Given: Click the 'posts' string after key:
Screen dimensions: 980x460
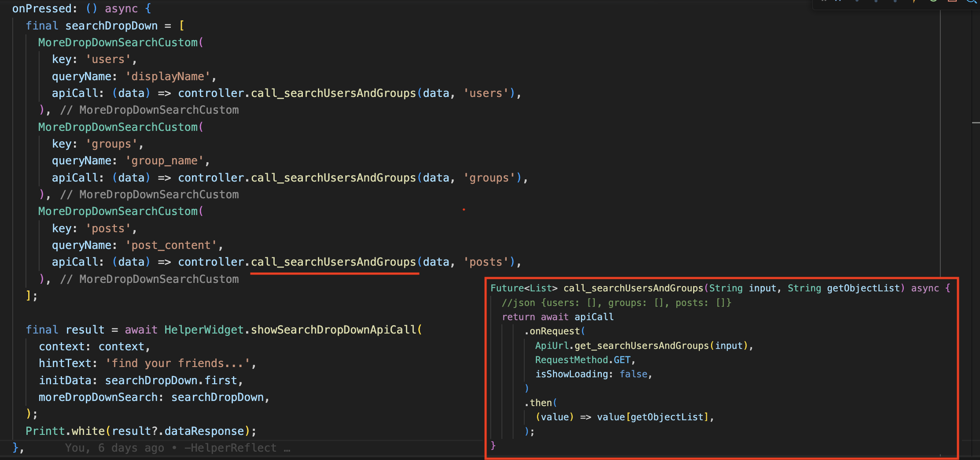Looking at the screenshot, I should tap(108, 228).
